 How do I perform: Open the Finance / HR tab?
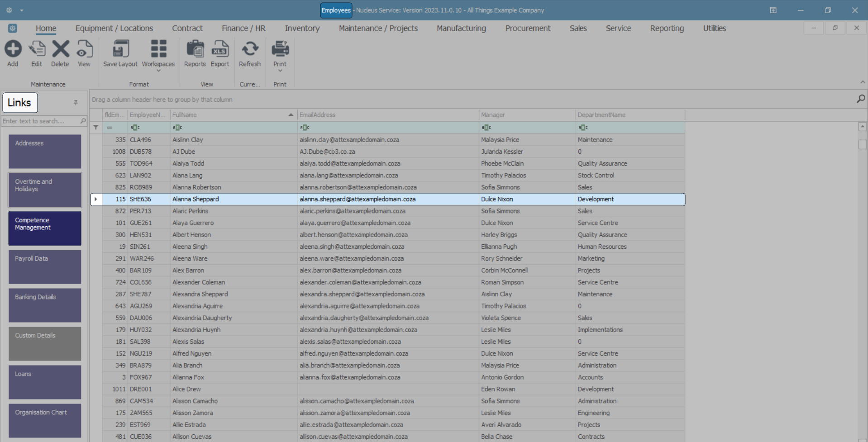tap(243, 29)
